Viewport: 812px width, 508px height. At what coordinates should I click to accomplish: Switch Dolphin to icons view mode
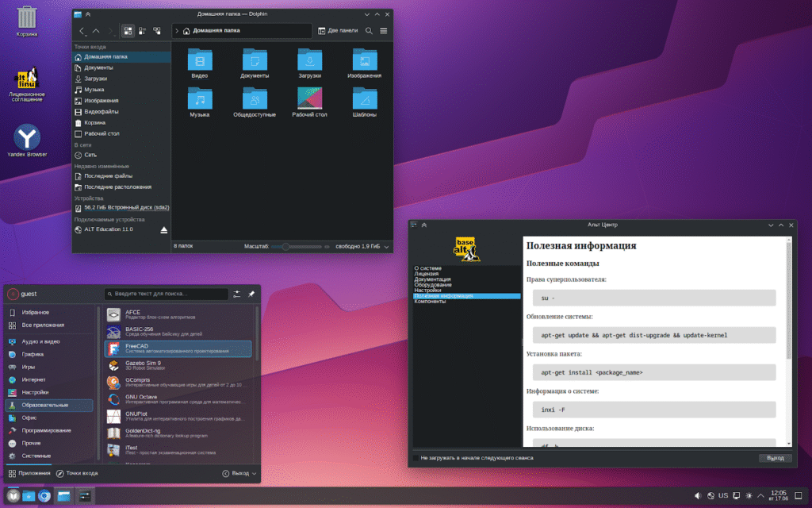click(128, 31)
